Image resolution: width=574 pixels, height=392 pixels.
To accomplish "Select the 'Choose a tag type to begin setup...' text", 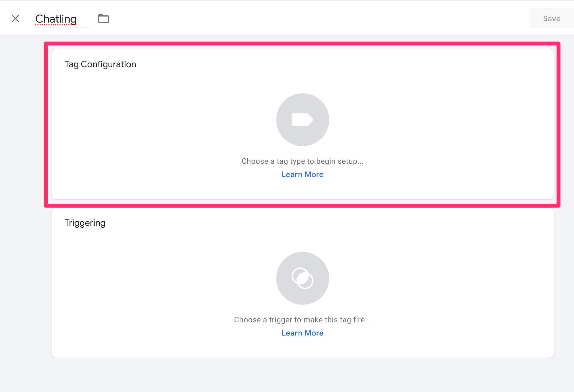I will pos(302,161).
